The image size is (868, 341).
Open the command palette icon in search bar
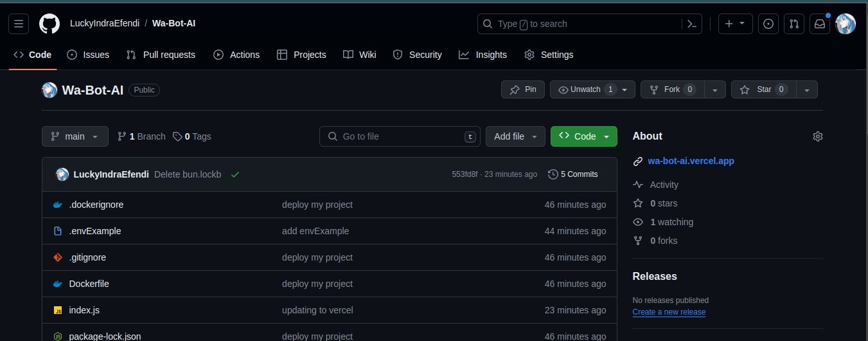point(691,24)
